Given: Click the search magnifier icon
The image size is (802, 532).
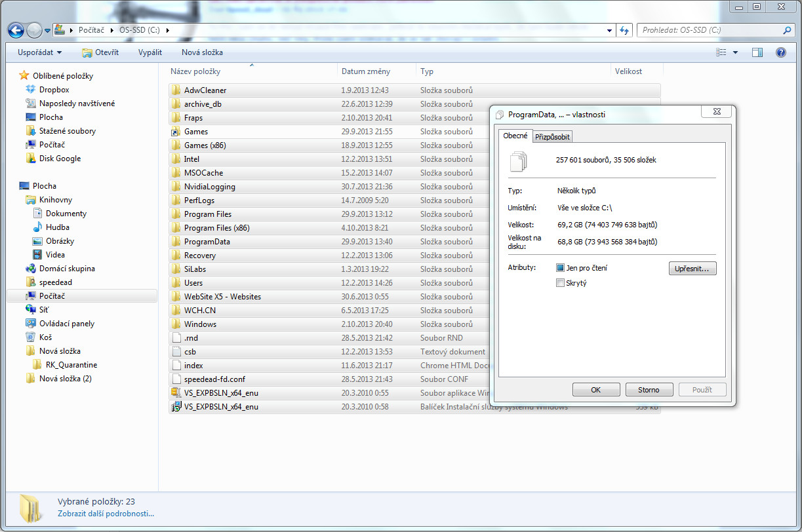Looking at the screenshot, I should coord(787,30).
